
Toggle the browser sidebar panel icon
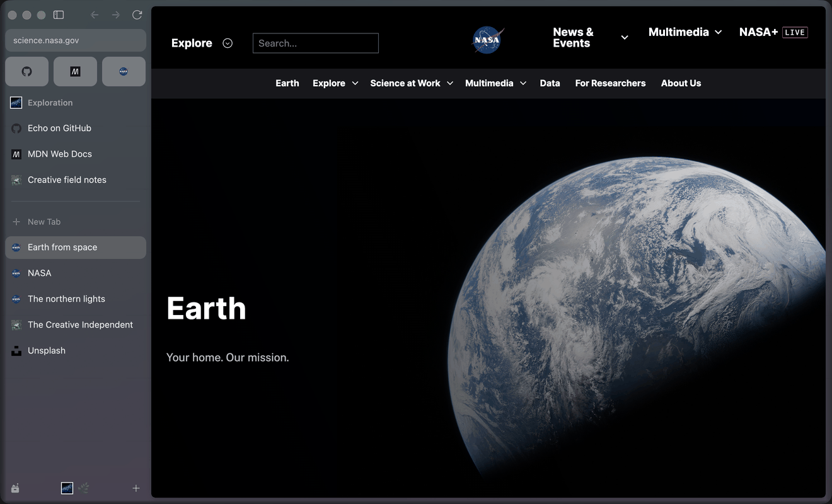coord(59,14)
